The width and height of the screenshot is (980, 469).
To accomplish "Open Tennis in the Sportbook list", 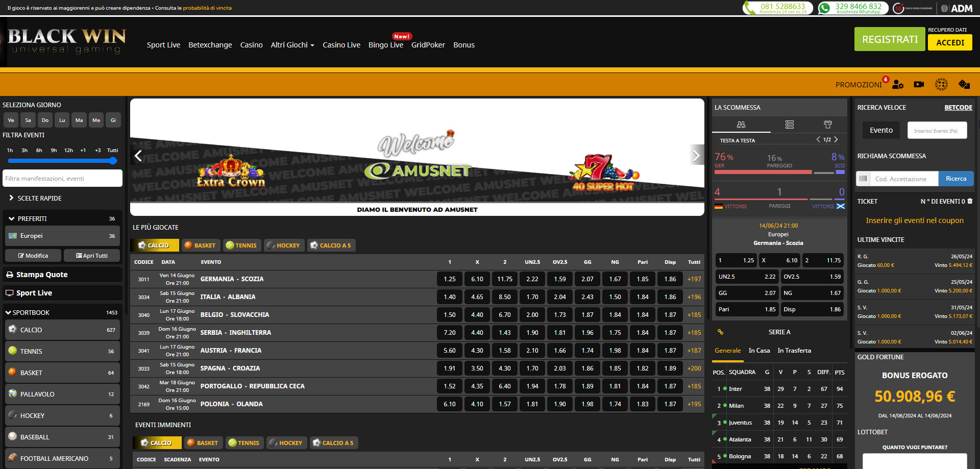I will [x=62, y=351].
